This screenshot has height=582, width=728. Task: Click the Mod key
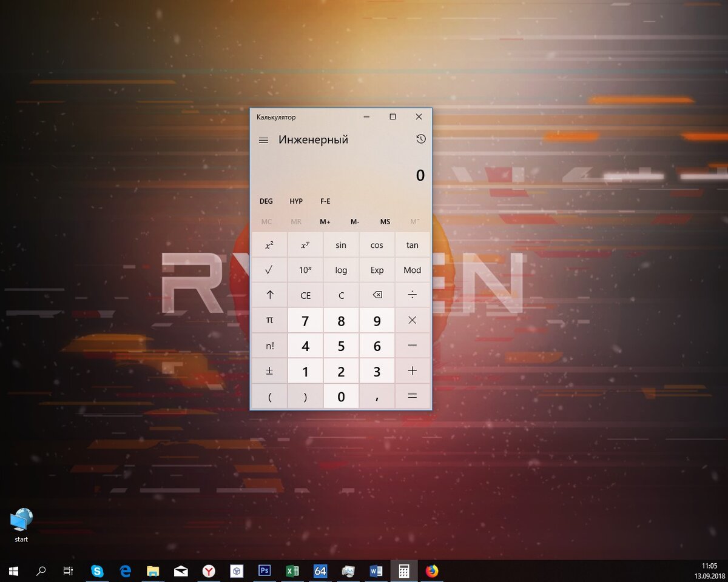[x=413, y=270]
